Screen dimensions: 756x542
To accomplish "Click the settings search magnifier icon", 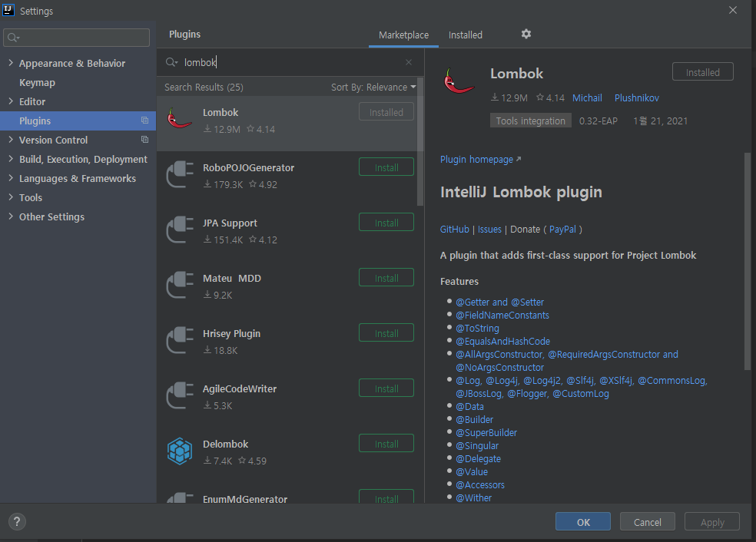I will pos(13,37).
